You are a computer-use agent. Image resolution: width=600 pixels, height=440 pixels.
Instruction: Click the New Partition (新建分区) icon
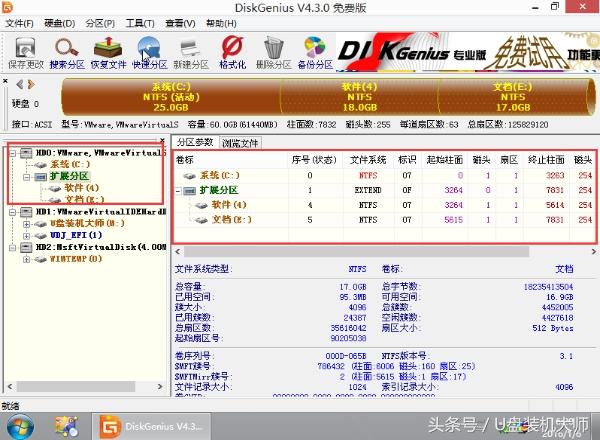(191, 53)
